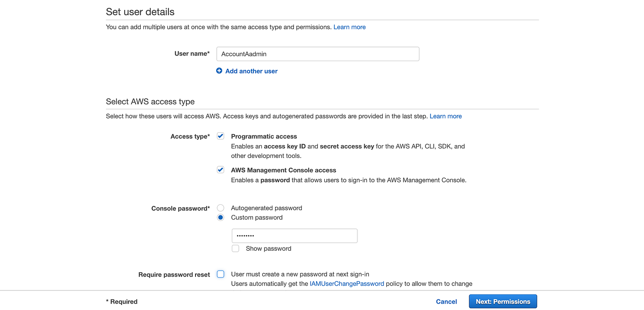Click the "Set user details" heading

[140, 11]
